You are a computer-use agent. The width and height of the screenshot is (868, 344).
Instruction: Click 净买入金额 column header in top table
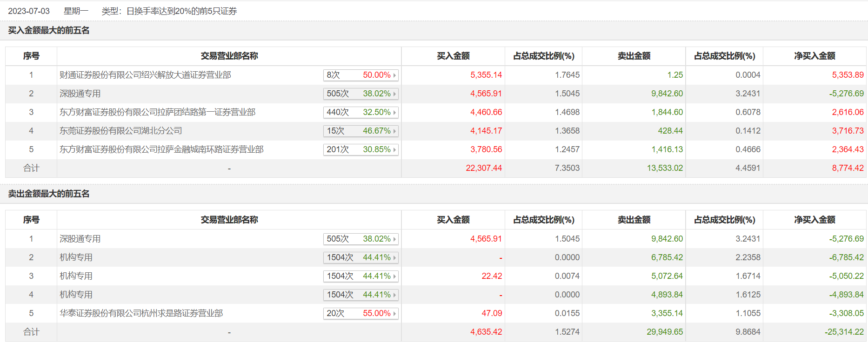coord(815,56)
